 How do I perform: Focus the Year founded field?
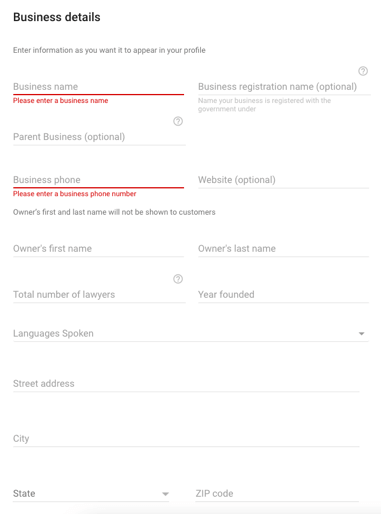(x=283, y=295)
